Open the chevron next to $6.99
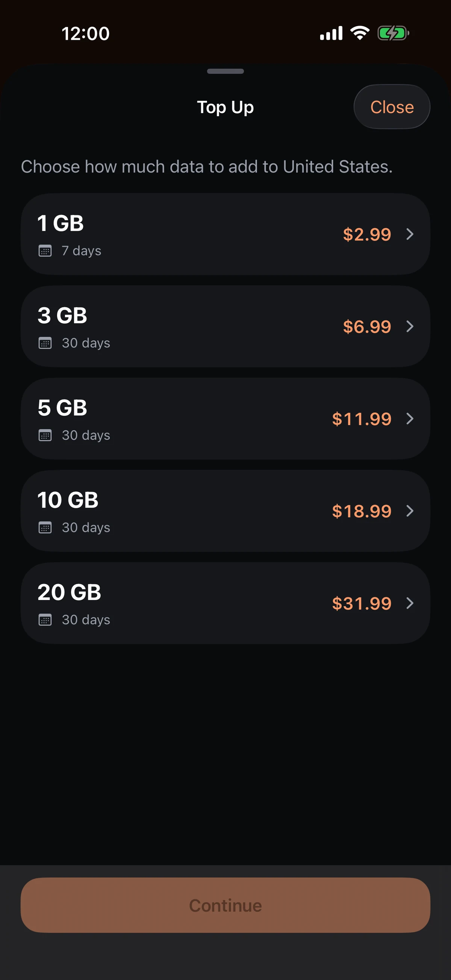 coord(410,326)
